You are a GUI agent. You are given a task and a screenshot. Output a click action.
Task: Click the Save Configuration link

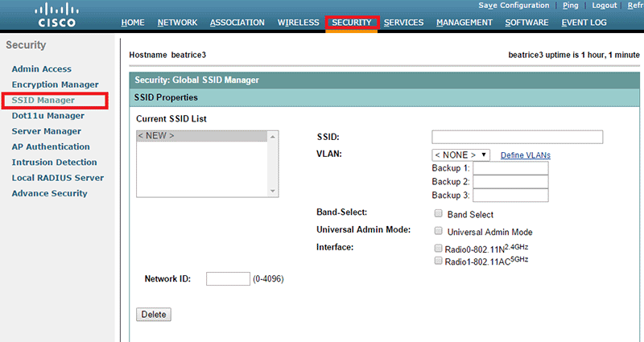point(514,6)
